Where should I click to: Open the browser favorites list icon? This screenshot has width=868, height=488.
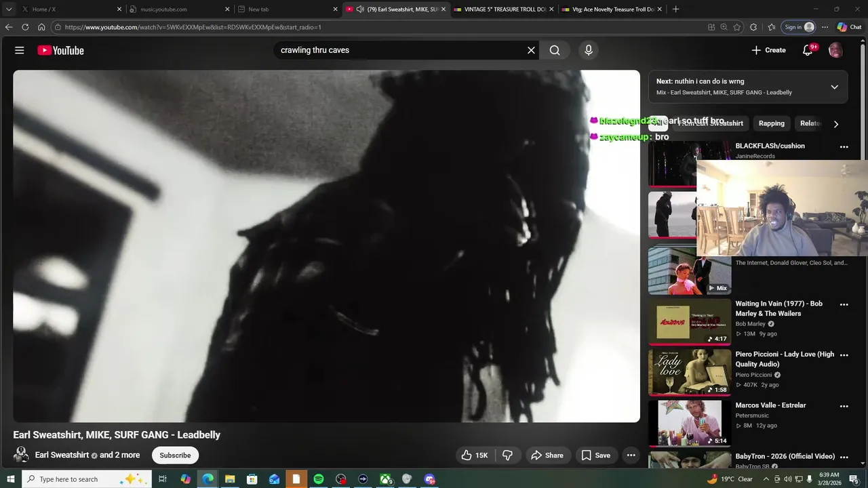click(x=772, y=27)
